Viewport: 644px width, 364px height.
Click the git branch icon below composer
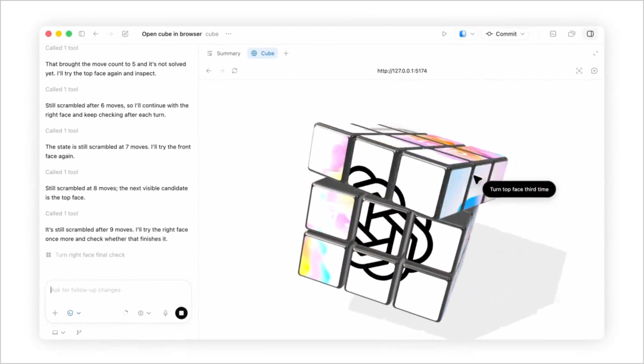click(x=79, y=332)
